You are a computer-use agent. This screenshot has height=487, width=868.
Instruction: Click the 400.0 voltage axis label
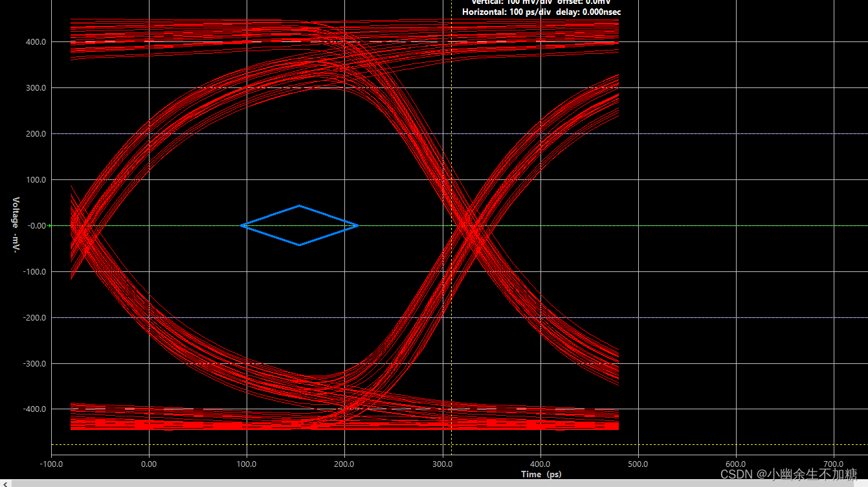point(37,42)
